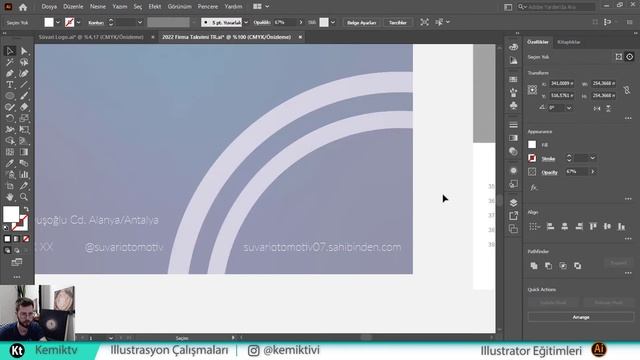Image resolution: width=640 pixels, height=360 pixels.
Task: Select the Pen tool
Action: click(10, 74)
